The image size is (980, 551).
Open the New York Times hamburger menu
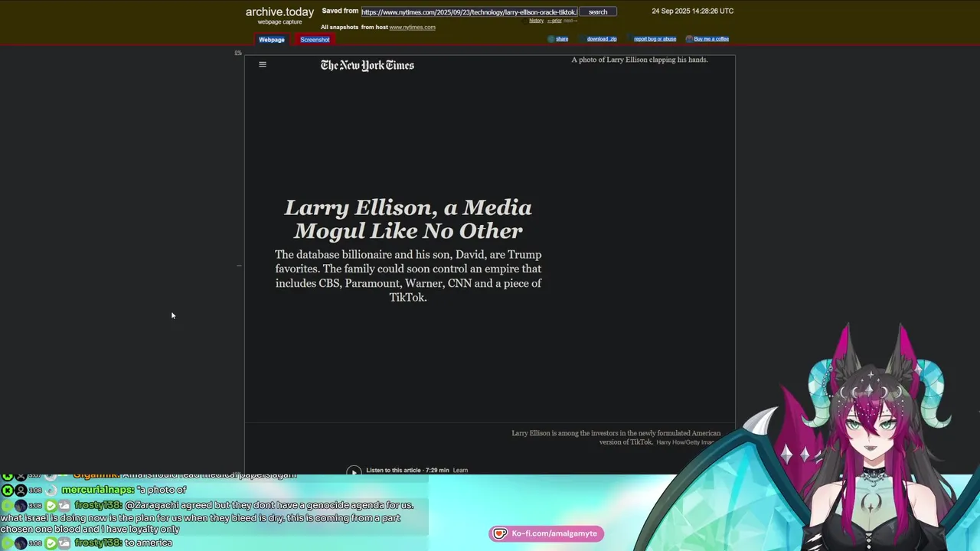[x=263, y=65]
